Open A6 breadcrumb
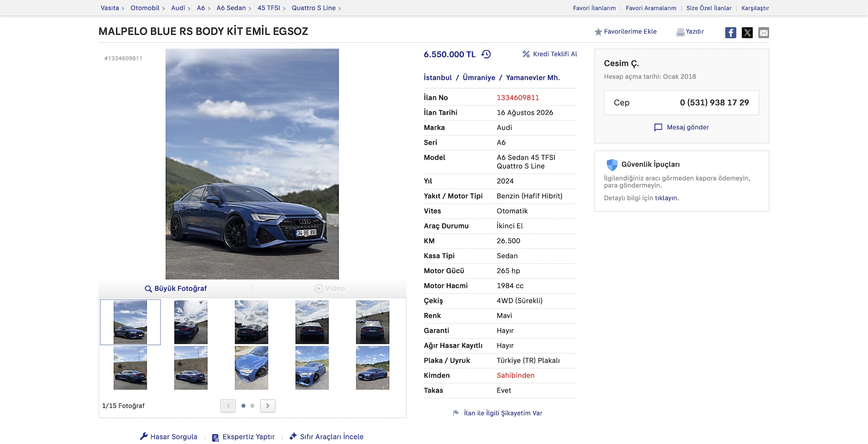 201,8
